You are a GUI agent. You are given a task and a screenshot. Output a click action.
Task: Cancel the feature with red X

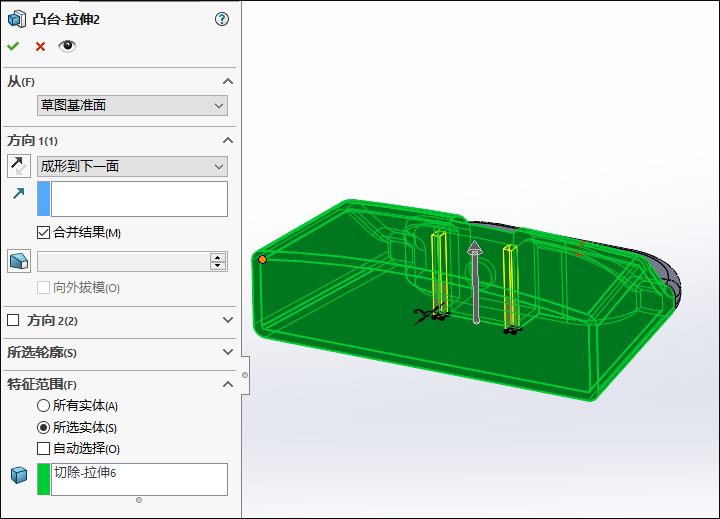pos(40,46)
